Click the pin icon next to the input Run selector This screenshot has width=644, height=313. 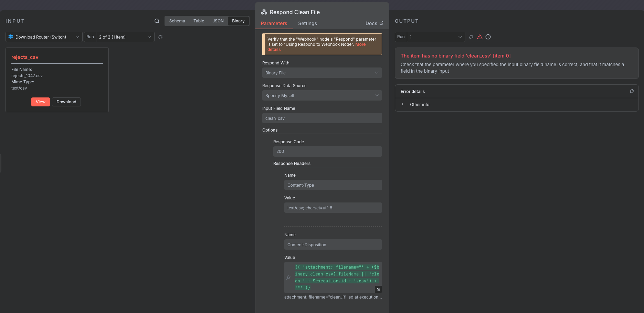click(160, 37)
